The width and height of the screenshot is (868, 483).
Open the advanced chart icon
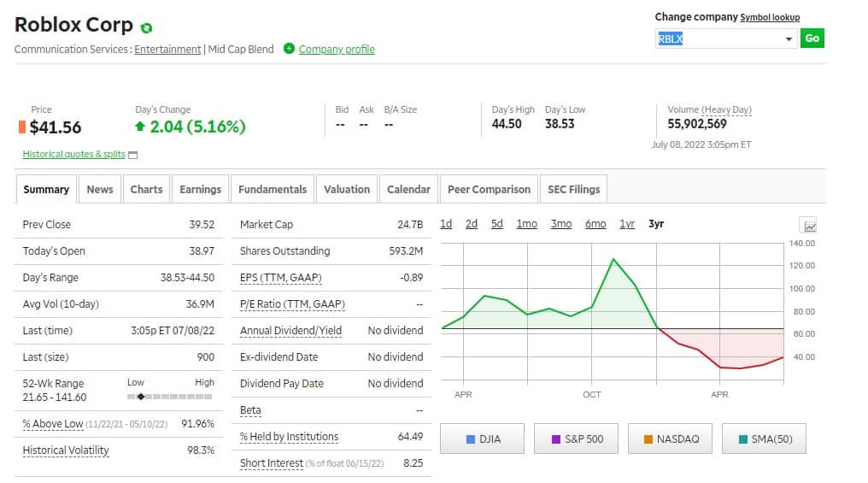(x=809, y=226)
